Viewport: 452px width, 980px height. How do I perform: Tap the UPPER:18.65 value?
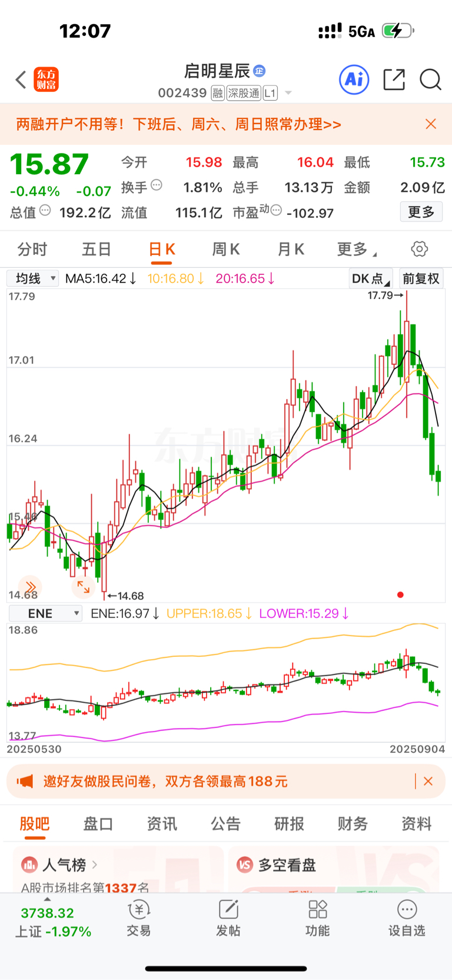(x=210, y=613)
